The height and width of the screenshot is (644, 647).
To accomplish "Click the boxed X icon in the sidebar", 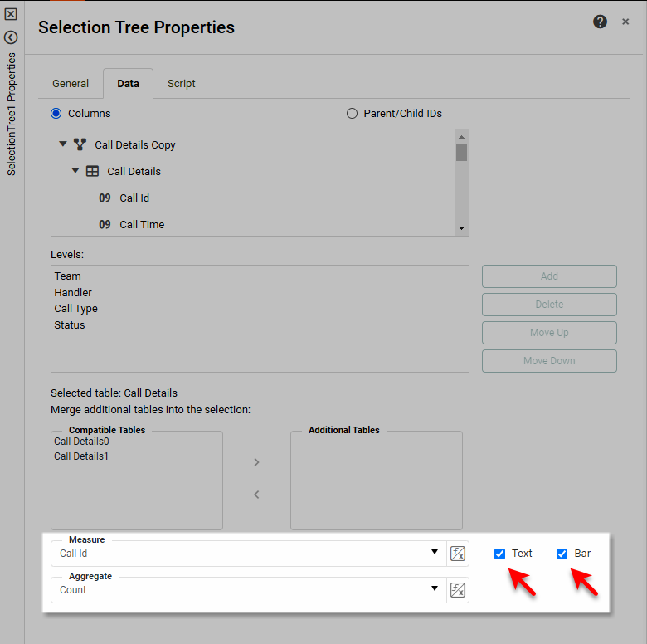I will pyautogui.click(x=11, y=14).
